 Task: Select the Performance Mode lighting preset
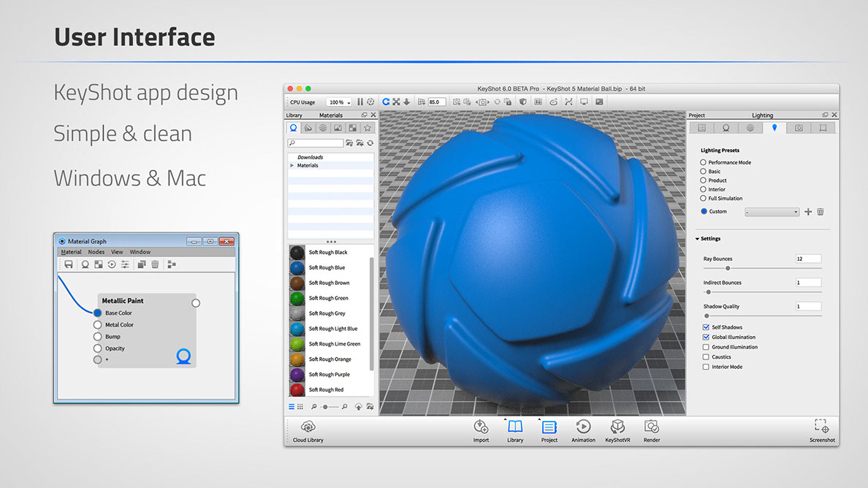pos(704,162)
